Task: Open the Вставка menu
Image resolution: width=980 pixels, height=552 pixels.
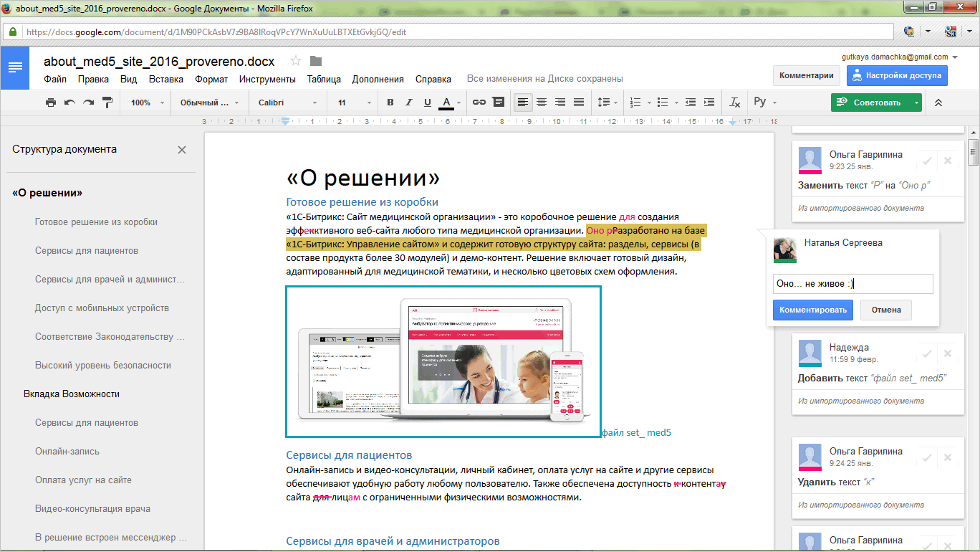Action: click(x=166, y=79)
